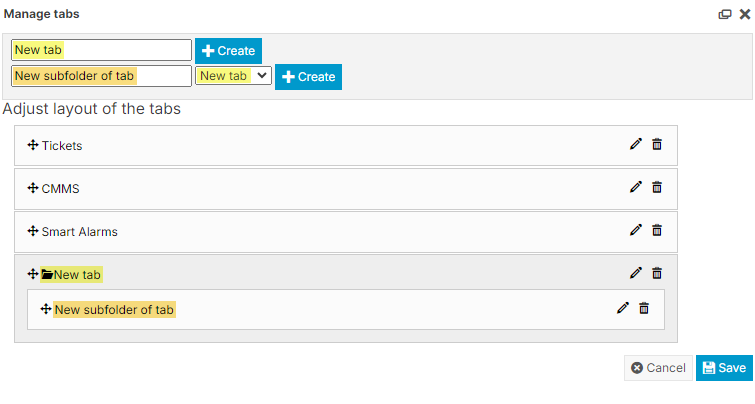
Task: Click the move handle beside CMMS
Action: click(33, 187)
